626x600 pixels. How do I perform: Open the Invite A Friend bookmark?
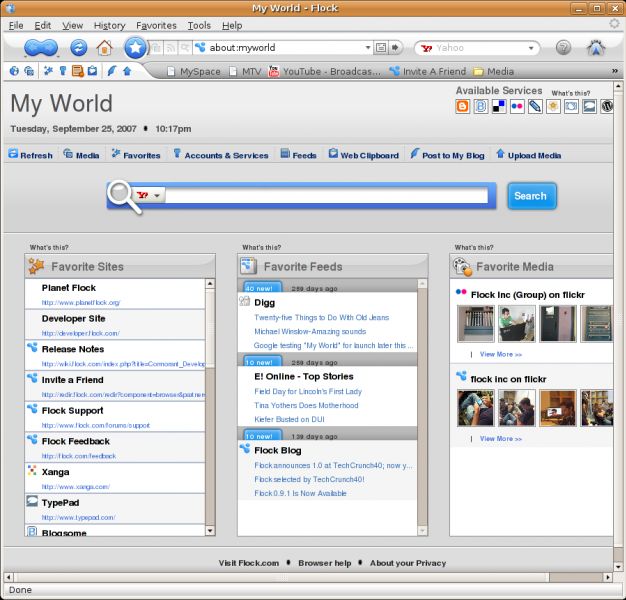pyautogui.click(x=428, y=71)
